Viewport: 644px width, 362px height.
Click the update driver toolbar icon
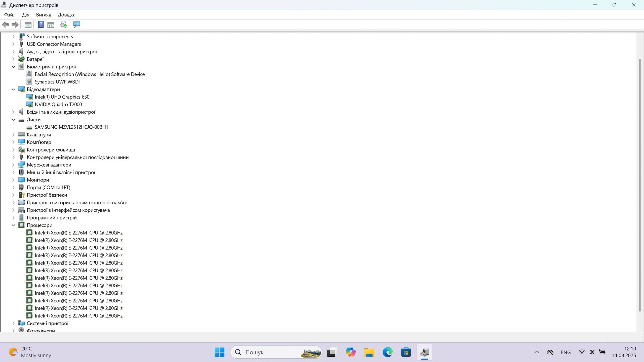(64, 25)
